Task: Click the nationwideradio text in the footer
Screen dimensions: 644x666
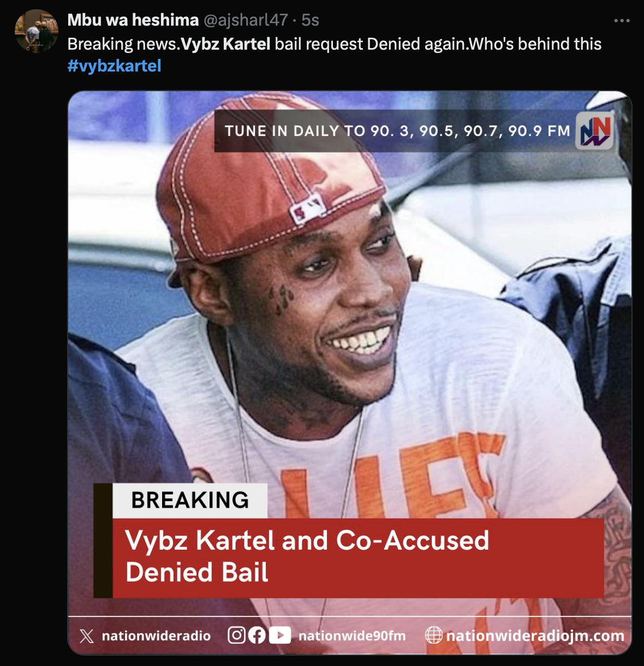Action: (x=156, y=636)
